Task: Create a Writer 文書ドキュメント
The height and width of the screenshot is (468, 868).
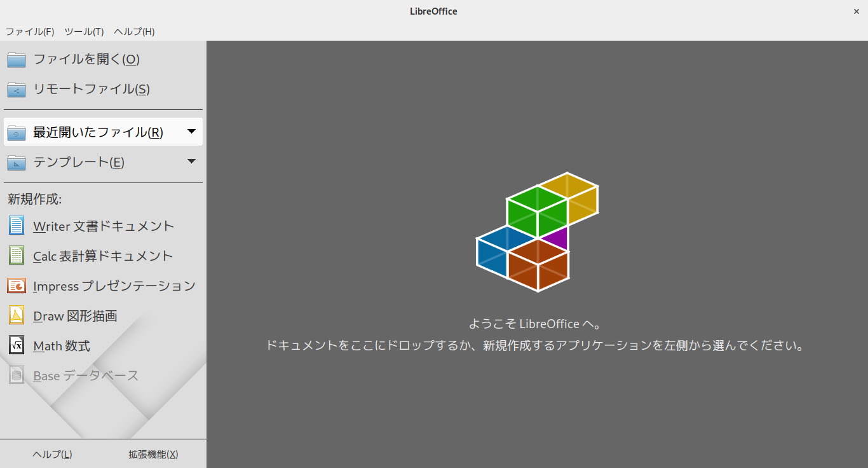Action: (104, 226)
